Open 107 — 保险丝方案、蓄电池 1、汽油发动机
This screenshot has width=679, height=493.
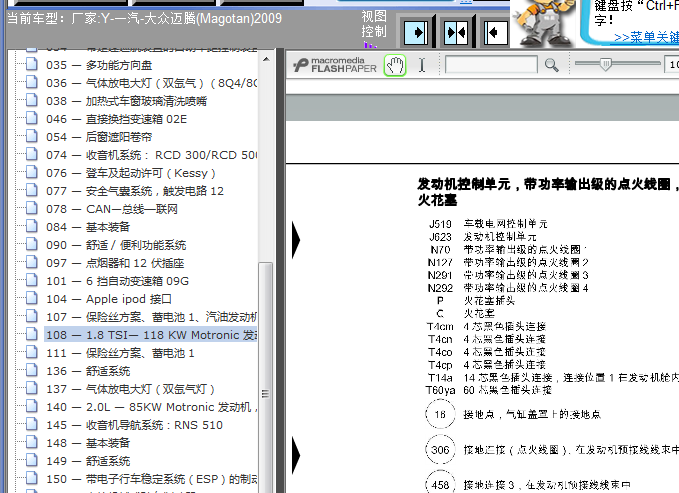[x=151, y=317]
